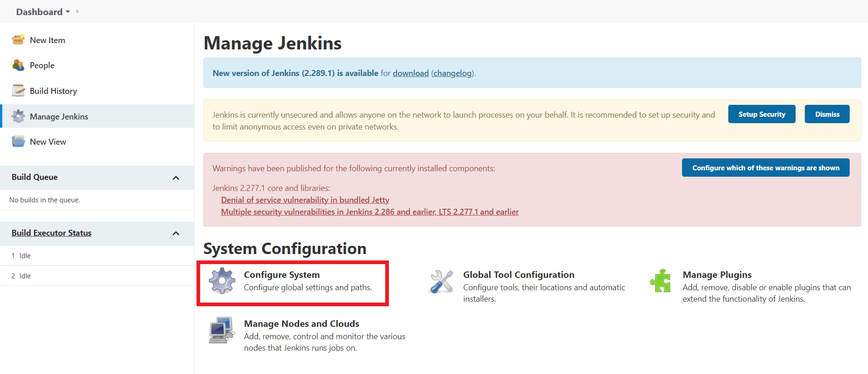Open Build History from the sidebar
This screenshot has height=374, width=868.
[x=53, y=91]
